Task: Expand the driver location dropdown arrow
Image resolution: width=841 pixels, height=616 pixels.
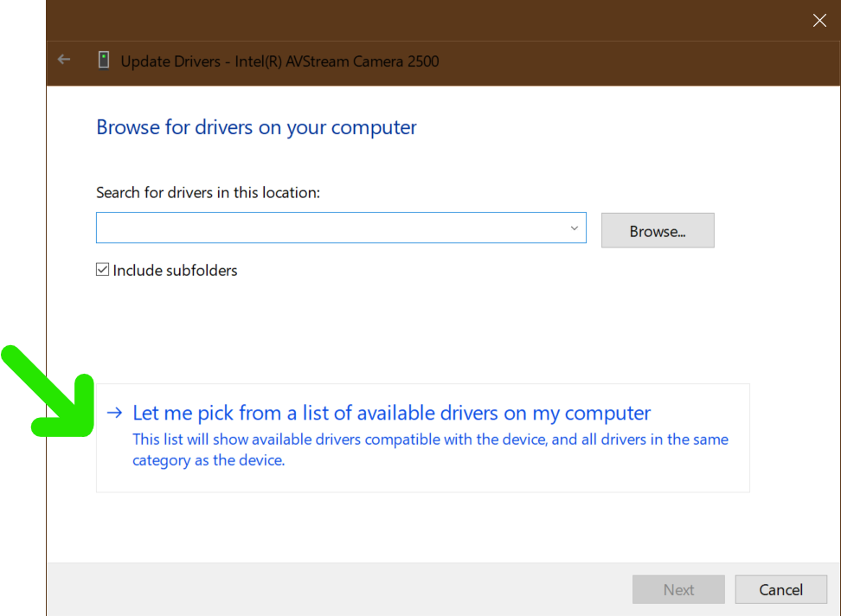Action: click(x=574, y=228)
